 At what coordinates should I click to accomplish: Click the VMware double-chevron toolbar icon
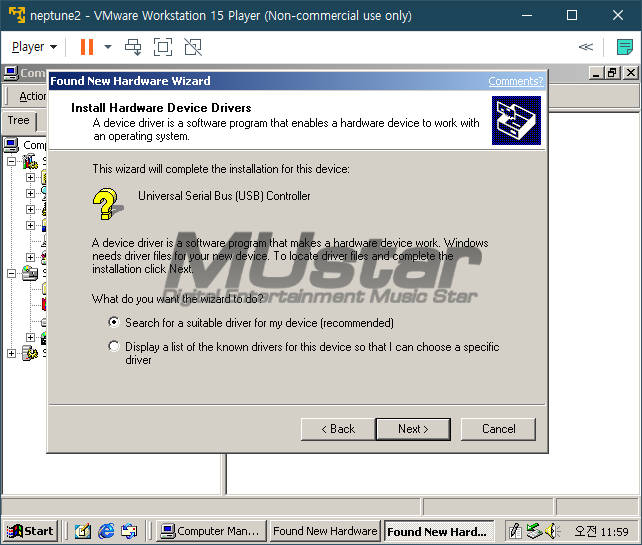point(585,47)
